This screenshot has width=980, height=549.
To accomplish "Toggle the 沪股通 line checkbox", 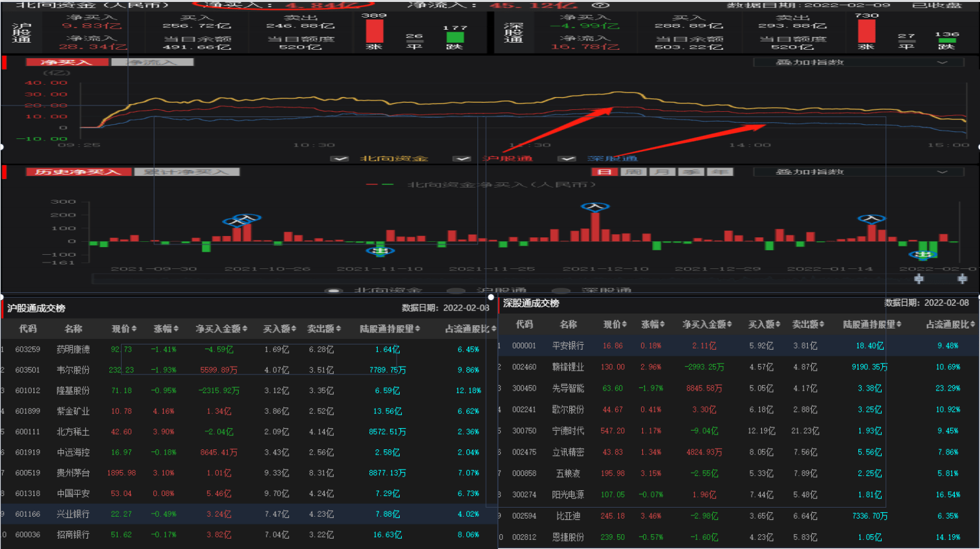I will [462, 158].
